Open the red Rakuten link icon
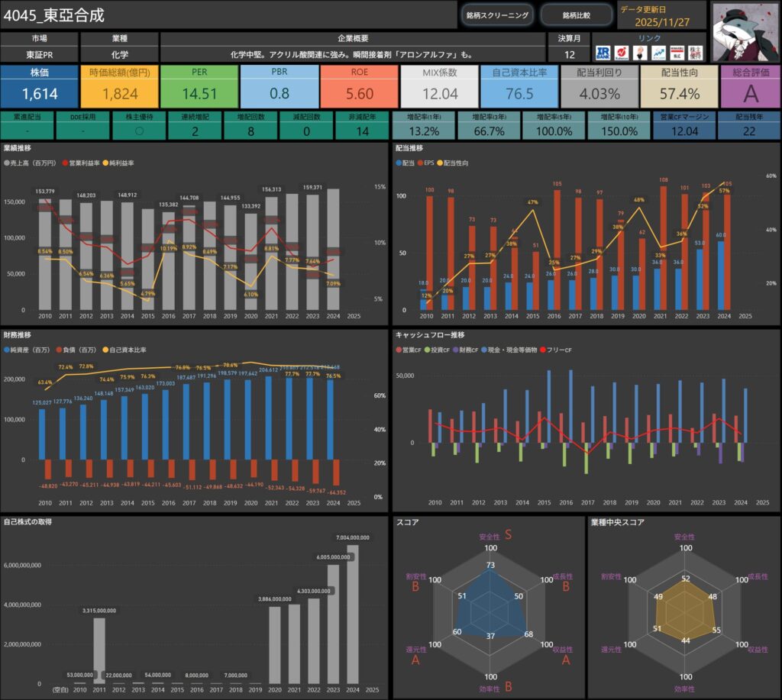This screenshot has height=700, width=782. (622, 53)
